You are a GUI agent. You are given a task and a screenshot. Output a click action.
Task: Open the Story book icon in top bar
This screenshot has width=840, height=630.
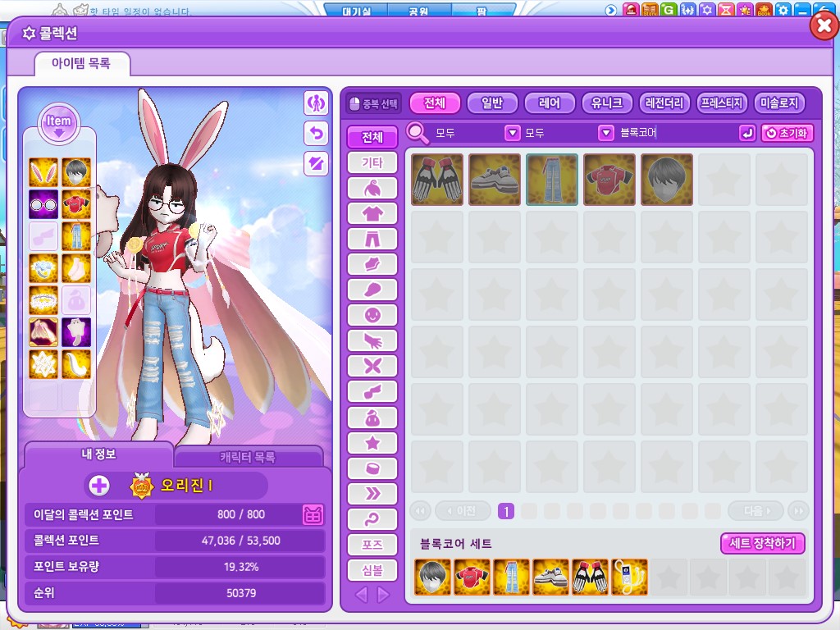650,9
